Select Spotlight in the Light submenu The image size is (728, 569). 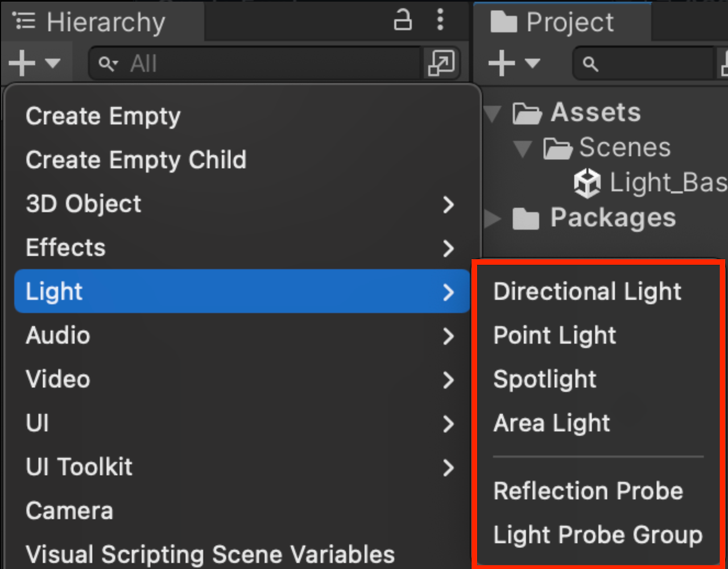coord(545,379)
